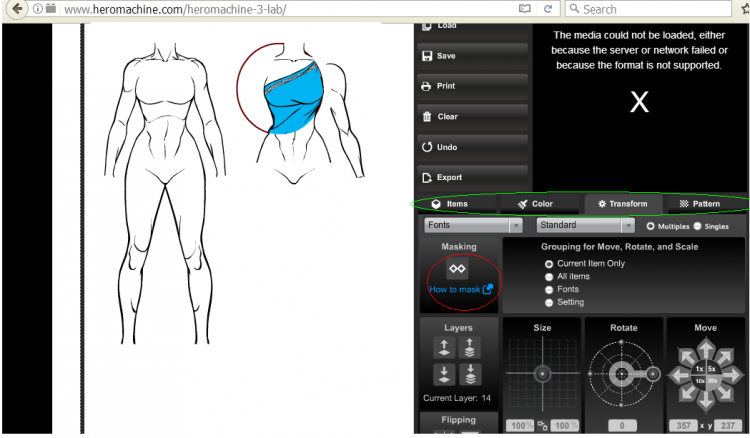Image resolution: width=750 pixels, height=438 pixels.
Task: Reload the page in the browser
Action: (x=548, y=9)
